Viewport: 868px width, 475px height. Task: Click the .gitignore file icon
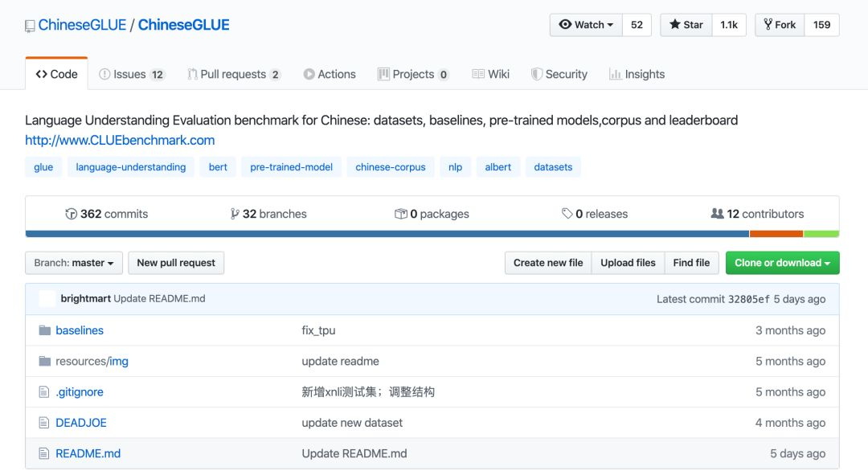coord(43,392)
